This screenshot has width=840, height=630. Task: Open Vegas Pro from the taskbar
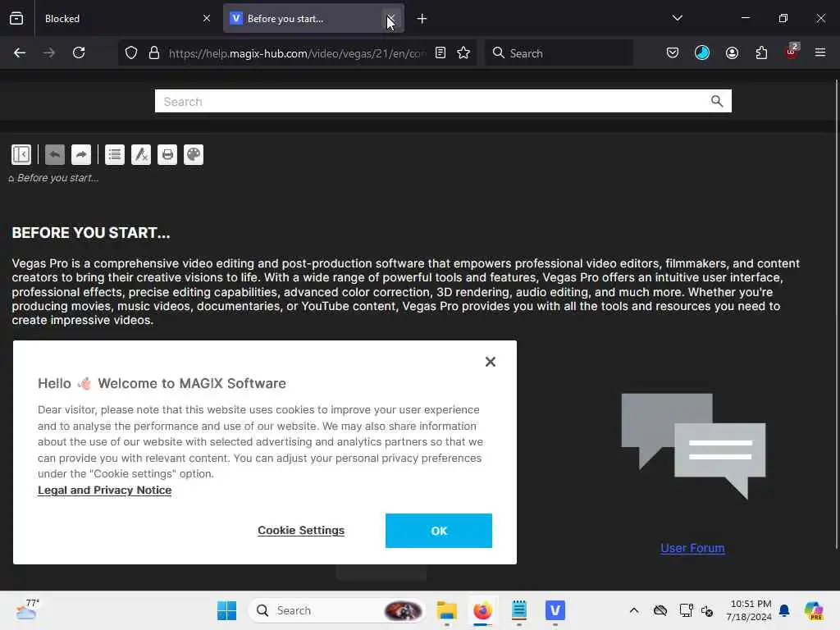tap(555, 610)
